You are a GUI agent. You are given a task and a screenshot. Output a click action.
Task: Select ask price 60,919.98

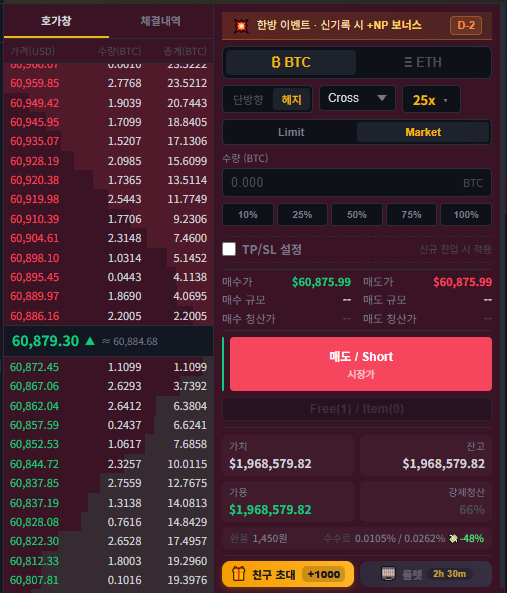pos(35,199)
